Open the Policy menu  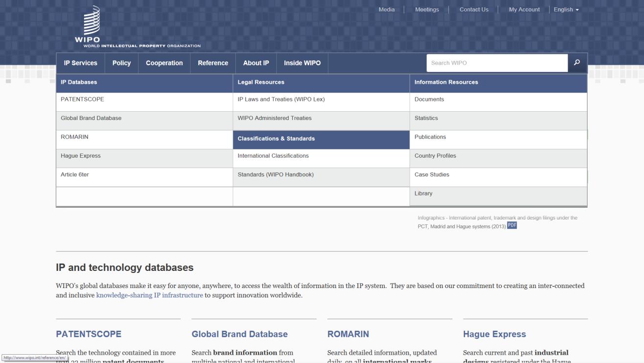[x=122, y=63]
